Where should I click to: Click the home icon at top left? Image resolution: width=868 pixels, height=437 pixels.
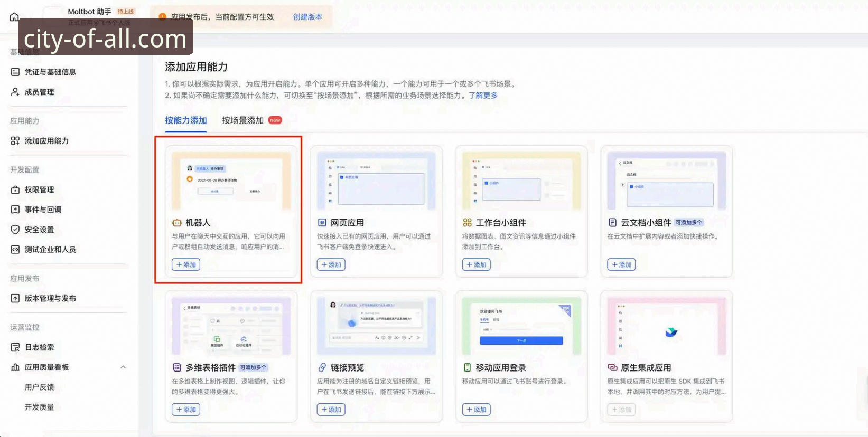tap(14, 17)
